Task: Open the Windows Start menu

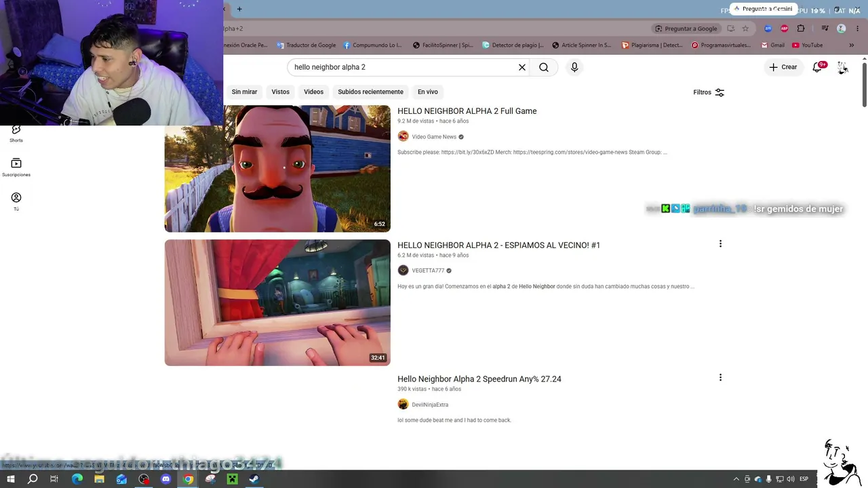Action: coord(11,479)
